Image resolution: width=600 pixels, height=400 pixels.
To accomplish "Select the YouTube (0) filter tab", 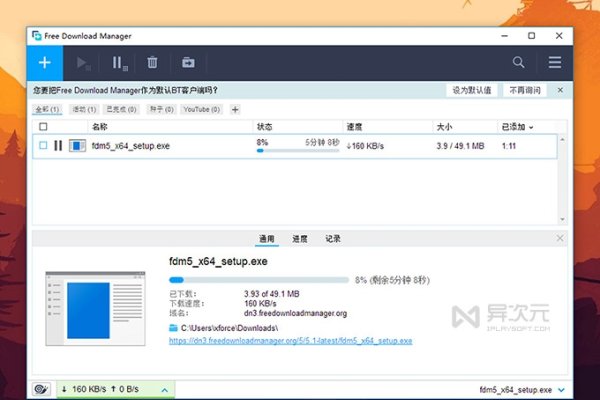I will point(202,109).
